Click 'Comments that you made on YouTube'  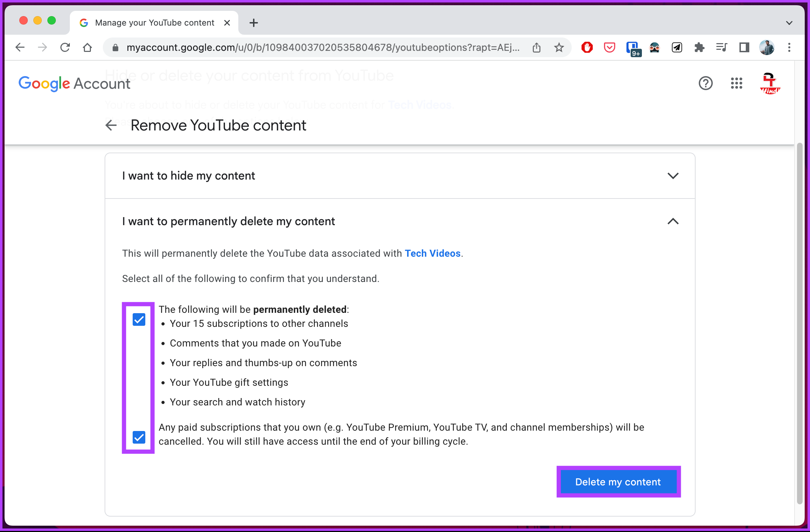[x=255, y=343]
